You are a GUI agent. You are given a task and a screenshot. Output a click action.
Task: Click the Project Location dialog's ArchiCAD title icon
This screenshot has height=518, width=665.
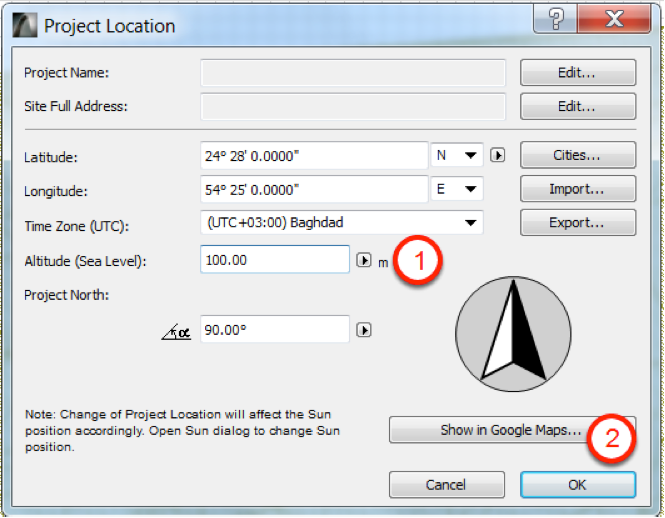point(25,25)
